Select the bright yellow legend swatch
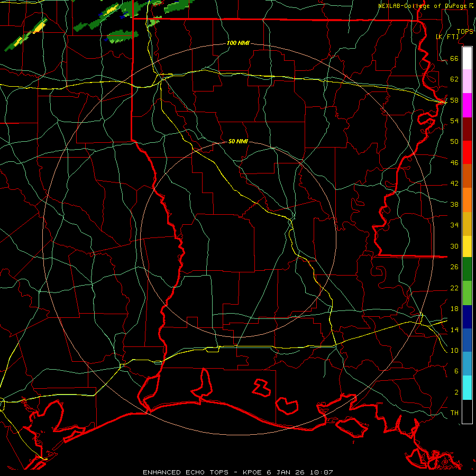This screenshot has width=476, height=476. tap(467, 246)
